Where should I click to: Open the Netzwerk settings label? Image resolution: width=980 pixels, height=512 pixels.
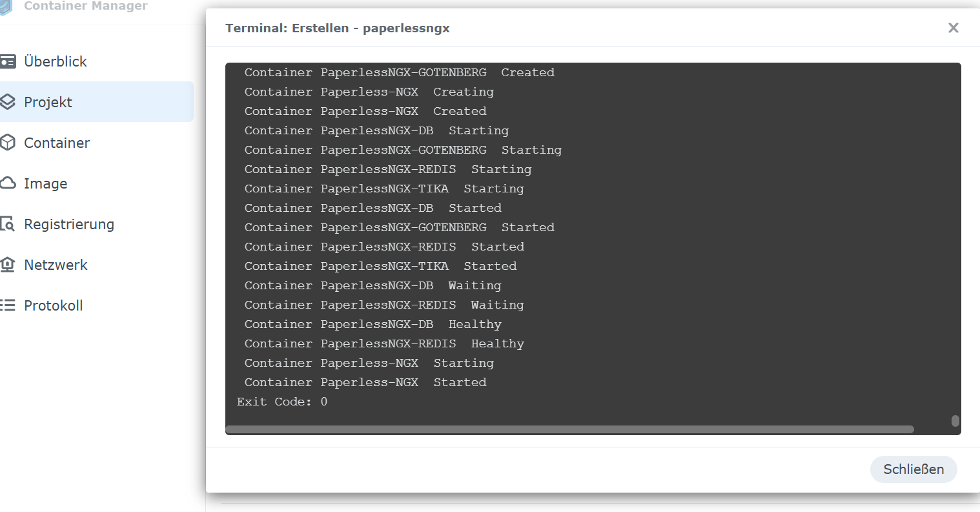(56, 265)
